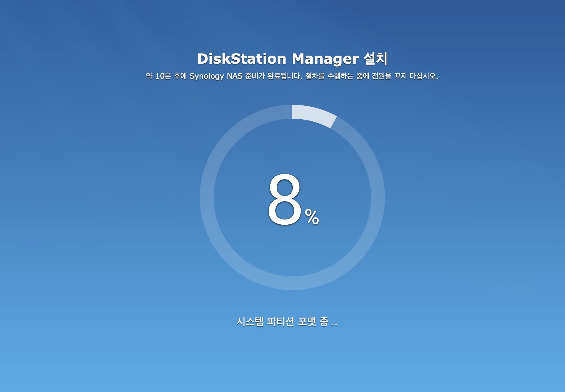Click the large number 8 percentage value
This screenshot has width=565, height=392.
(284, 199)
